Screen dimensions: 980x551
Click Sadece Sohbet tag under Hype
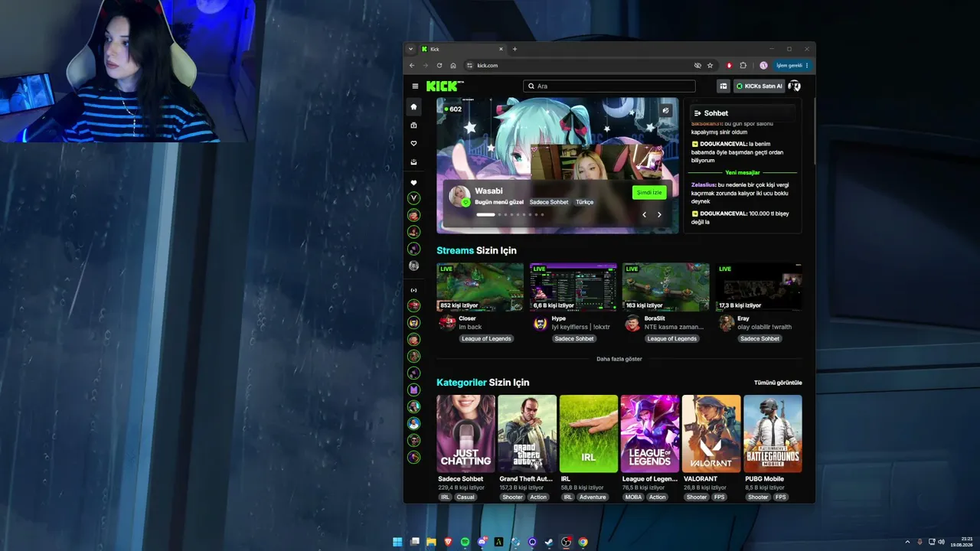574,338
